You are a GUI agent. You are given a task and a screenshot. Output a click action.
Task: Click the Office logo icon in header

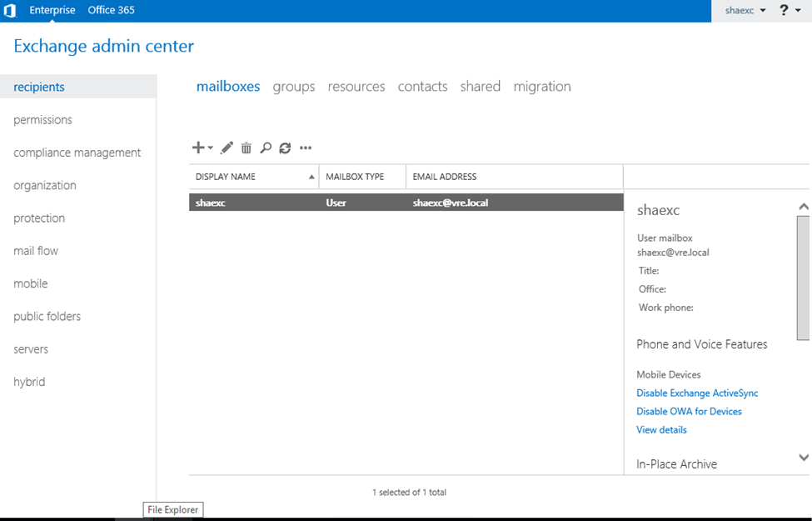pos(10,11)
